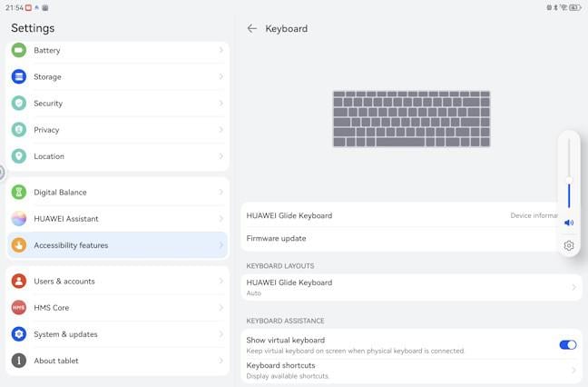Tap the About tablet info icon
588x387 pixels.
19,361
